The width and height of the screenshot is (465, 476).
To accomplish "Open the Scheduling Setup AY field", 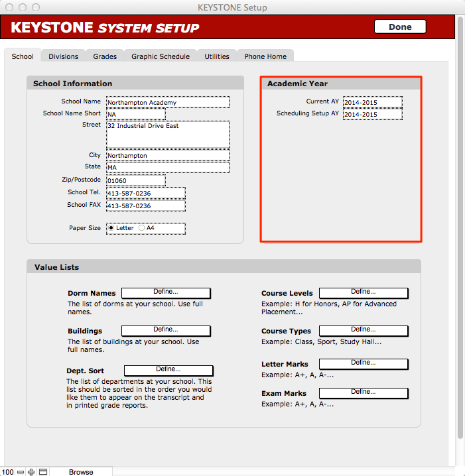I will click(x=372, y=114).
